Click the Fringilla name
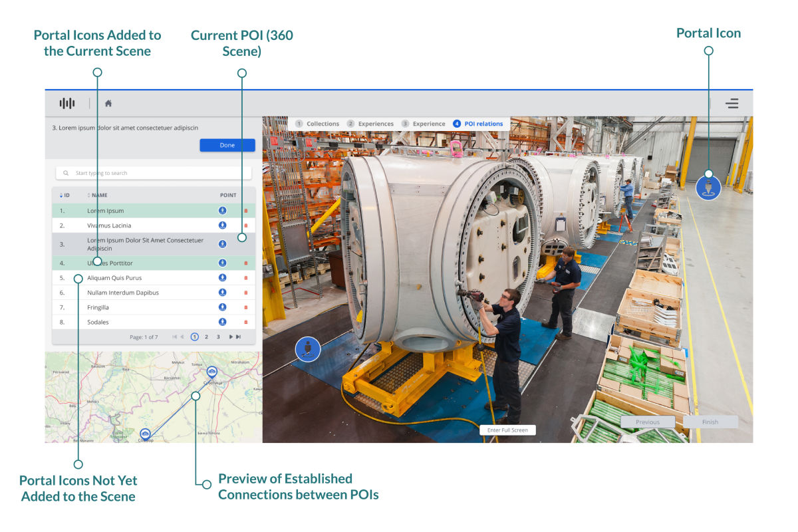 point(98,307)
